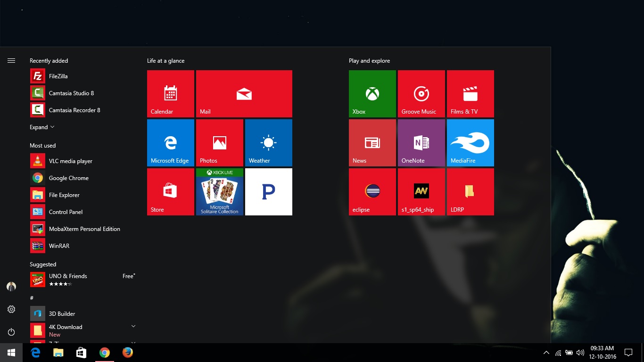Open the LDRP folder tile
644x362 pixels.
(x=471, y=192)
